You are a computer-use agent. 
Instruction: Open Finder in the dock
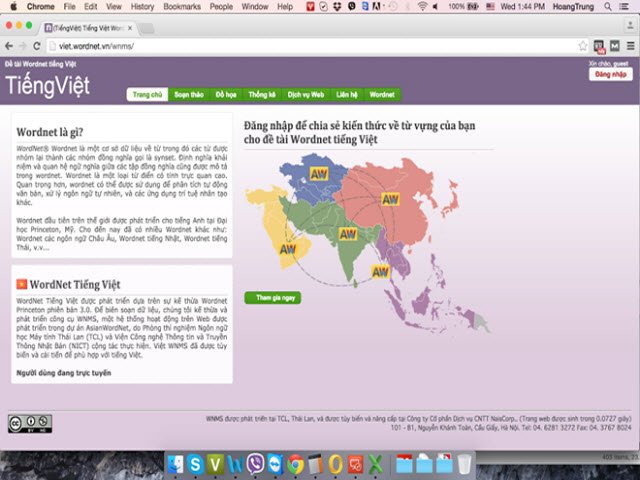coord(176,464)
